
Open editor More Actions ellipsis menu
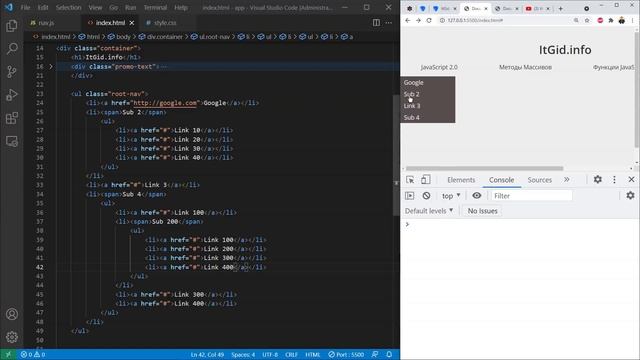point(389,23)
